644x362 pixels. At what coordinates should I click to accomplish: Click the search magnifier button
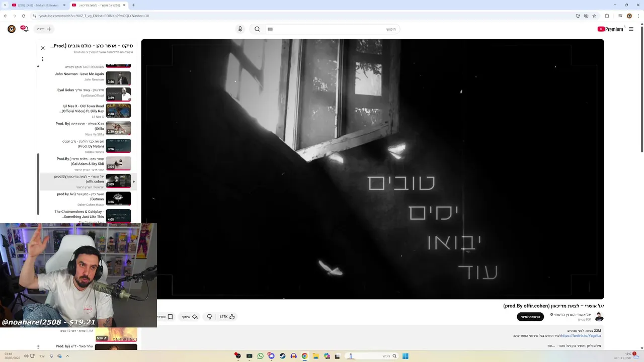[x=257, y=29]
